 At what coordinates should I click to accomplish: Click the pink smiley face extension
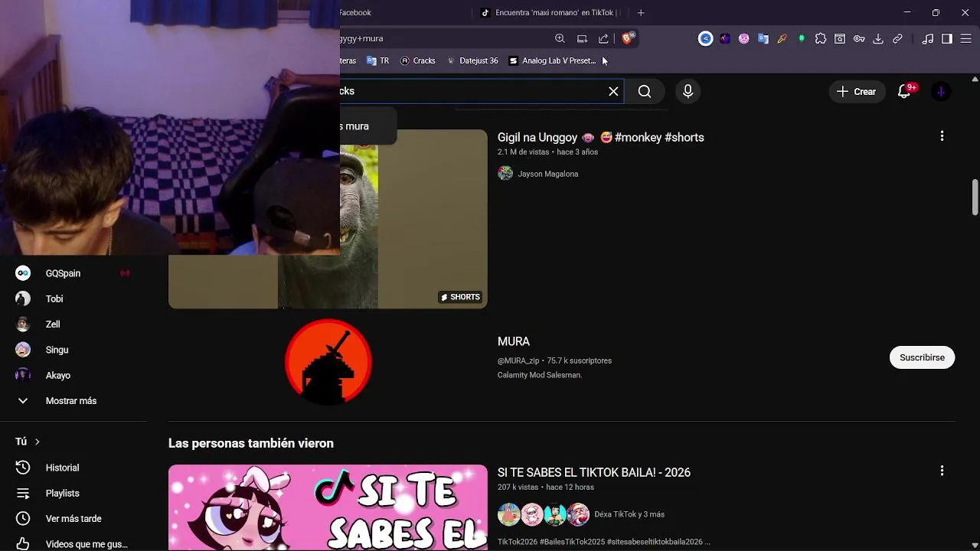coord(744,38)
